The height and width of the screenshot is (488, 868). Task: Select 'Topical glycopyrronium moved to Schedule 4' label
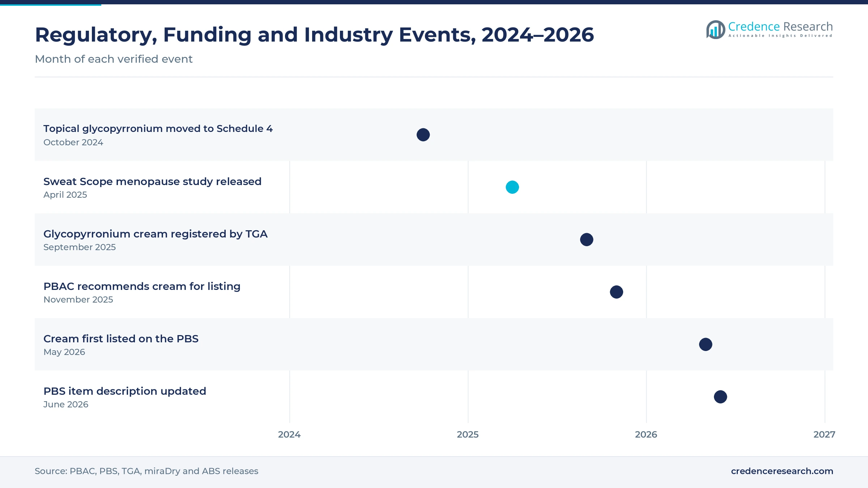tap(158, 129)
